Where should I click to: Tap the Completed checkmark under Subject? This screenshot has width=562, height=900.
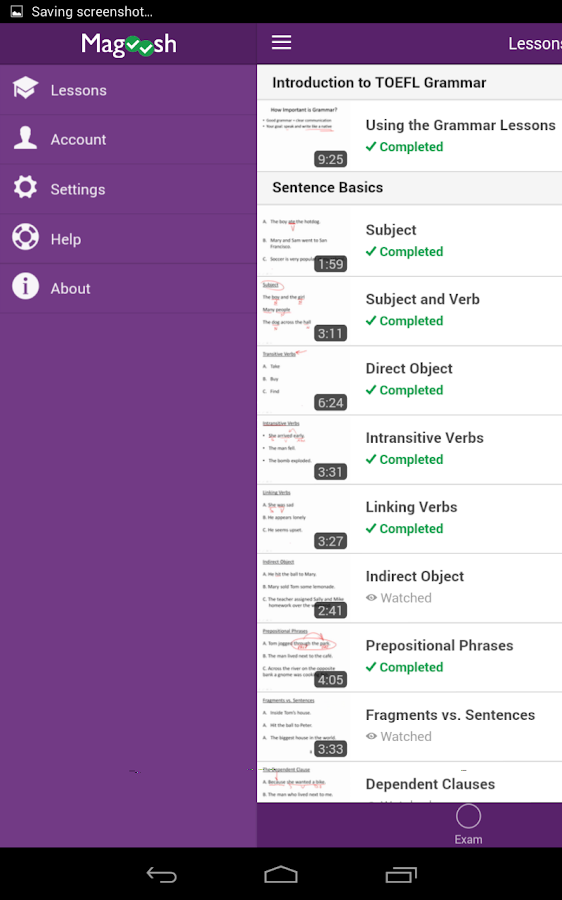click(x=371, y=251)
